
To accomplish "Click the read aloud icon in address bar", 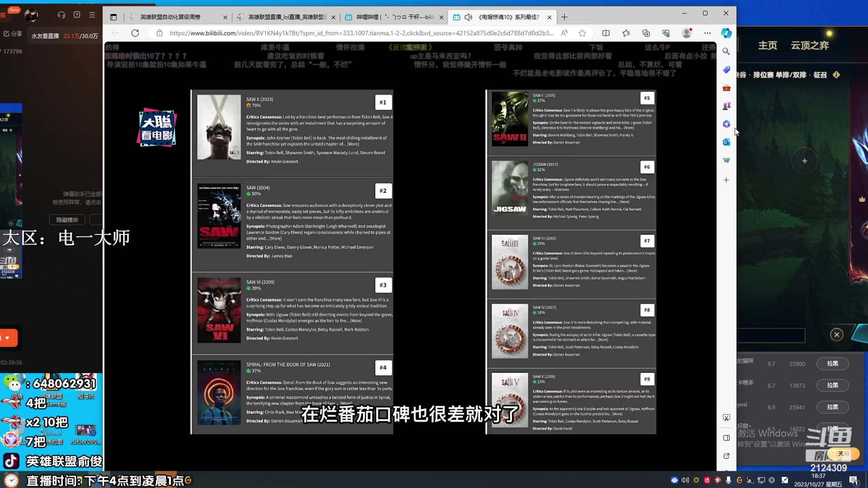I will pyautogui.click(x=564, y=33).
